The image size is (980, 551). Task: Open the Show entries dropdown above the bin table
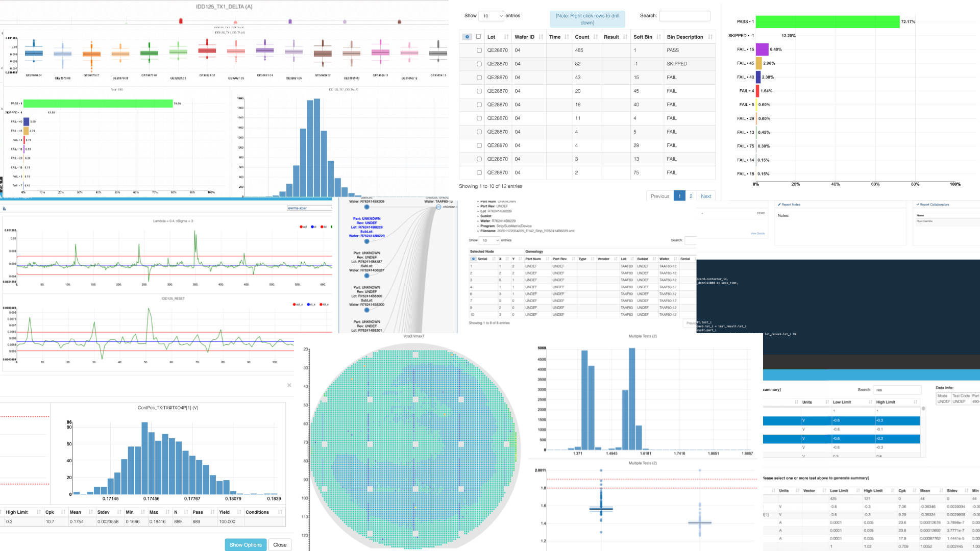[492, 16]
